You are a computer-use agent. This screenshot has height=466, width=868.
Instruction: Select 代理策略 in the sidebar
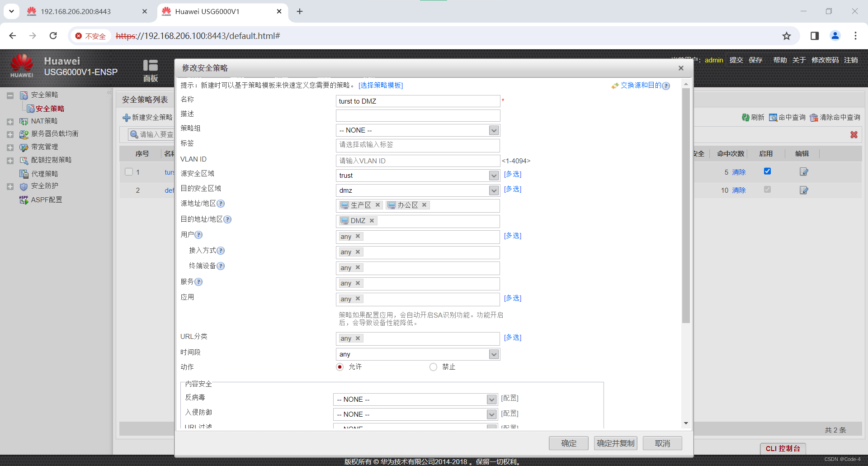pos(44,174)
